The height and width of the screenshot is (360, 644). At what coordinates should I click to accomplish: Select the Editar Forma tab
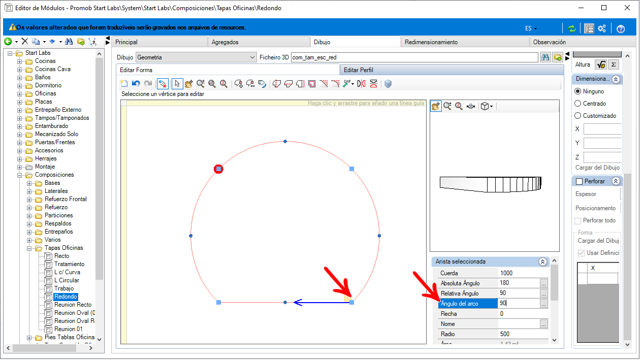coord(228,70)
